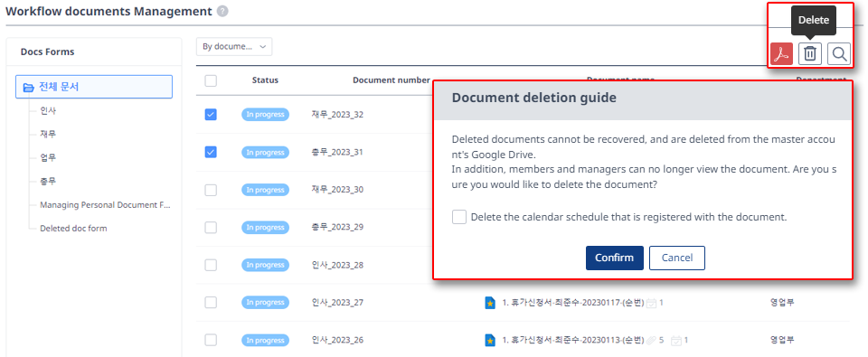Click 영업부 department in 인사_2023_27 row

click(x=782, y=303)
